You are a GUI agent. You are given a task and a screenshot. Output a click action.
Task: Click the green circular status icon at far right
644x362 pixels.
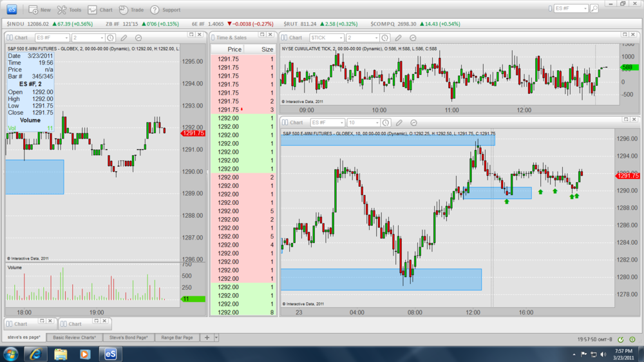[632, 339]
